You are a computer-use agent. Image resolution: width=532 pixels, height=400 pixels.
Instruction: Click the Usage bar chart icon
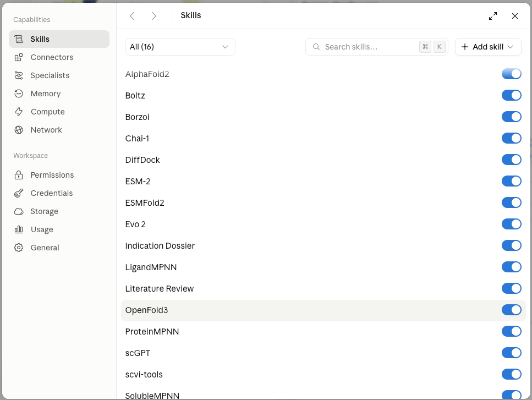[19, 229]
